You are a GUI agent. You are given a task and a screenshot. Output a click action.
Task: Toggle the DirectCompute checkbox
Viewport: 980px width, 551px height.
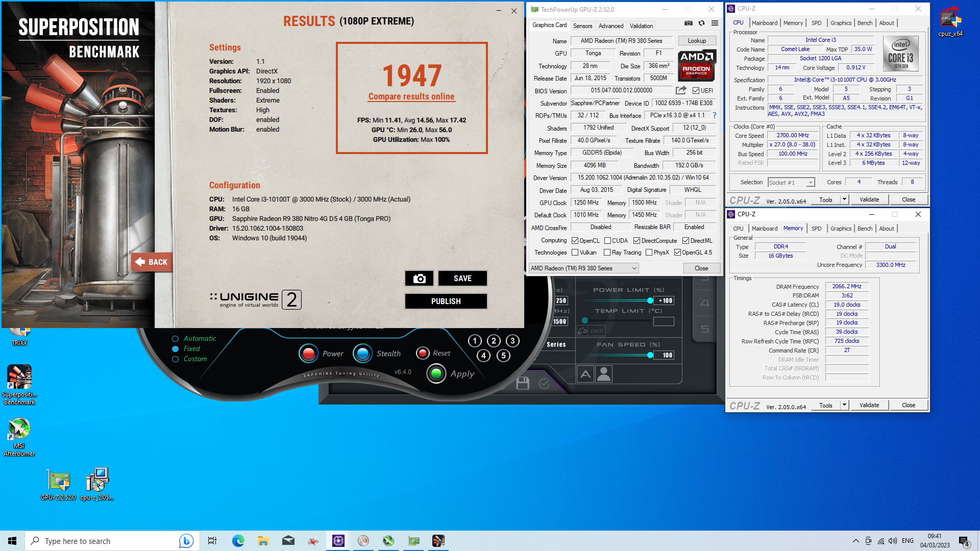pos(636,241)
